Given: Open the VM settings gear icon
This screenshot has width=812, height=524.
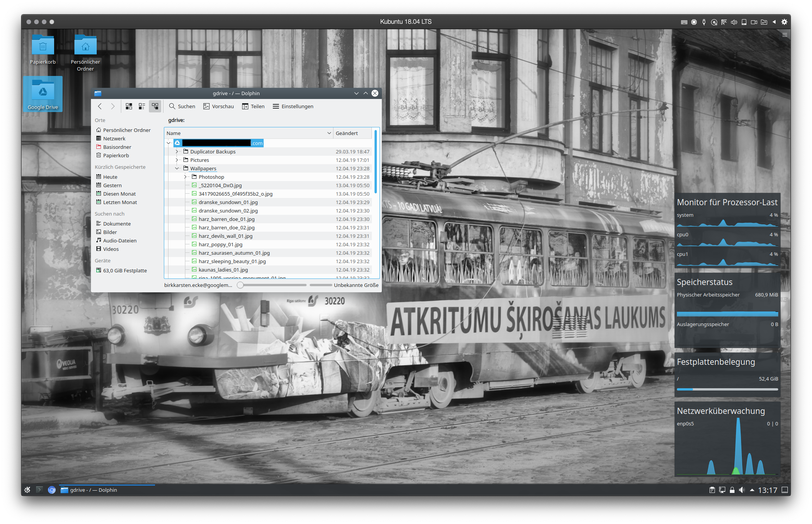Looking at the screenshot, I should (x=784, y=22).
